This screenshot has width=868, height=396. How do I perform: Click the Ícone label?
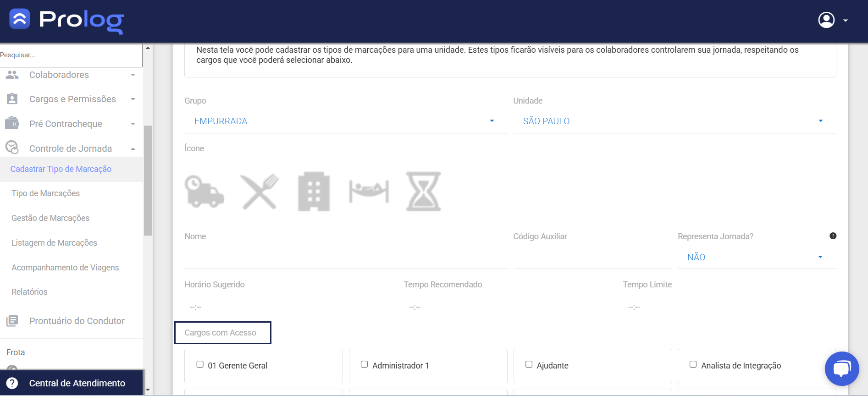(194, 148)
